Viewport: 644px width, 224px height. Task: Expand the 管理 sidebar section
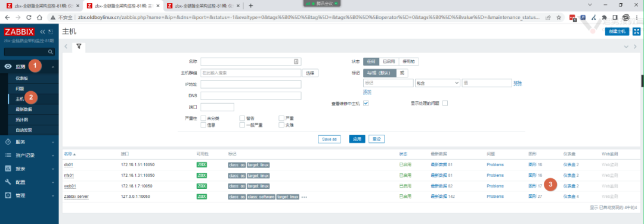coord(29,195)
